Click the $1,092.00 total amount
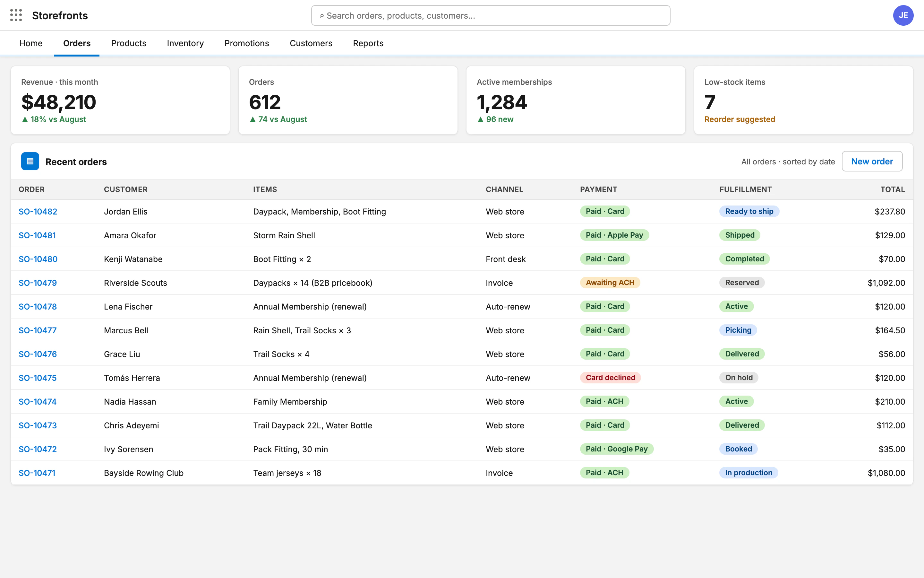Image resolution: width=924 pixels, height=578 pixels. pyautogui.click(x=886, y=283)
